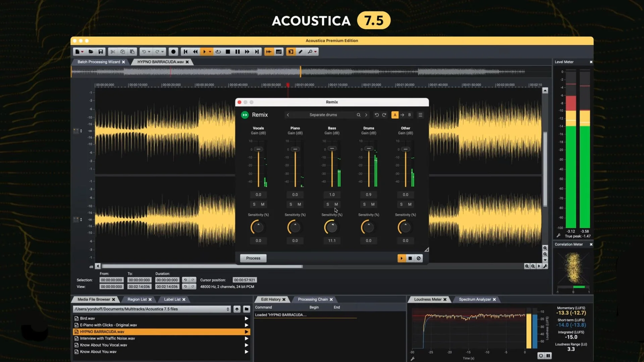
Task: Select the pencil edit tool
Action: 301,52
